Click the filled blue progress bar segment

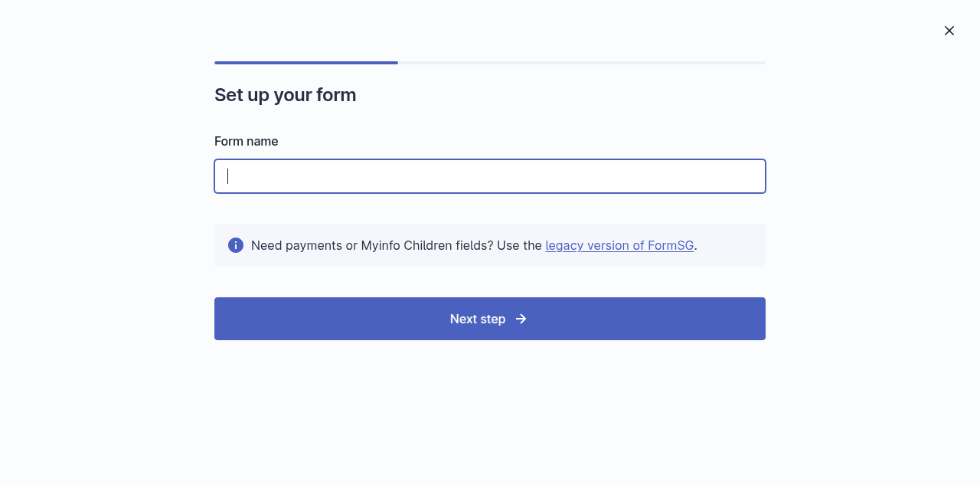coord(306,63)
